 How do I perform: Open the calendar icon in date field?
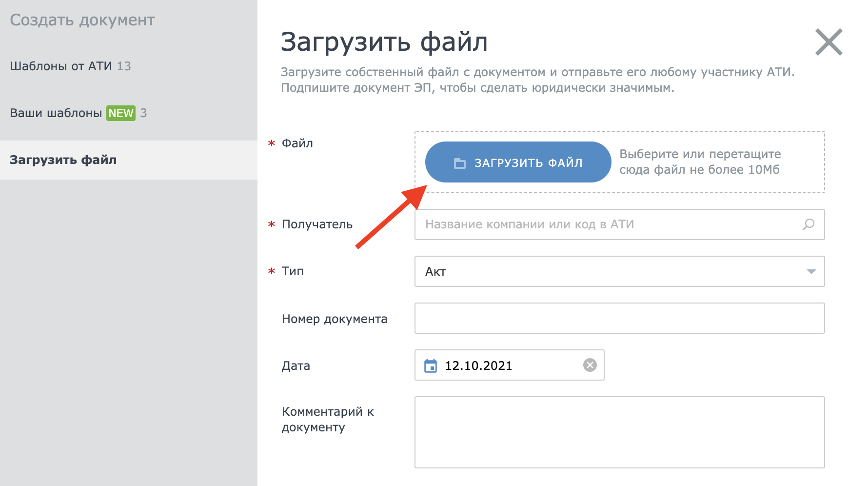(x=431, y=365)
